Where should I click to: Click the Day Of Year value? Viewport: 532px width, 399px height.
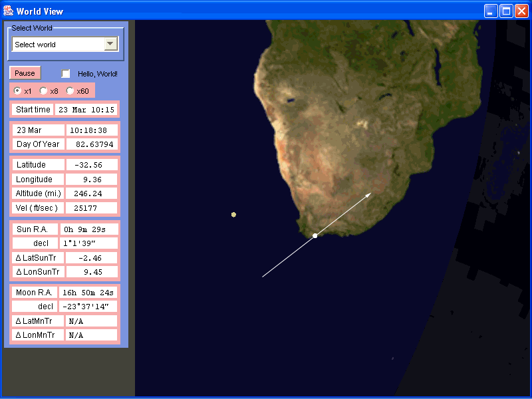(x=92, y=144)
